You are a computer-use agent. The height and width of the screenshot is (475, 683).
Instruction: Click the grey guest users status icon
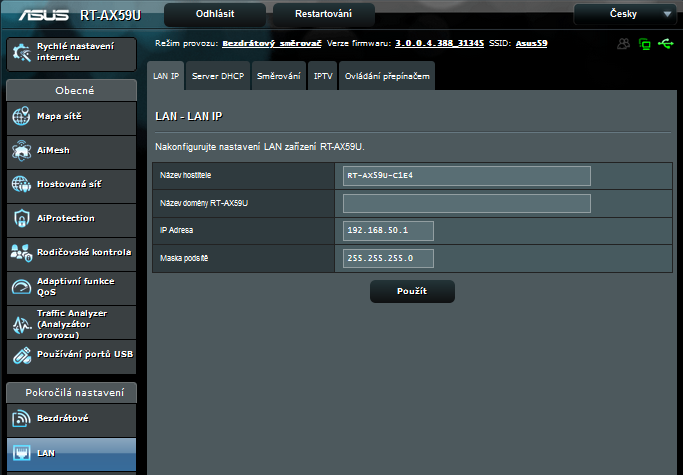coord(624,44)
